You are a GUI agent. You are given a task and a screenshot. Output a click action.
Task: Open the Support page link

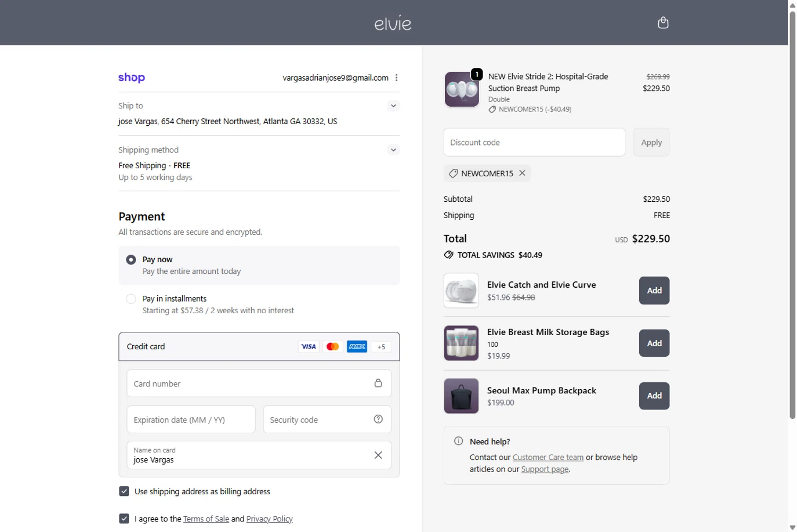tap(545, 469)
